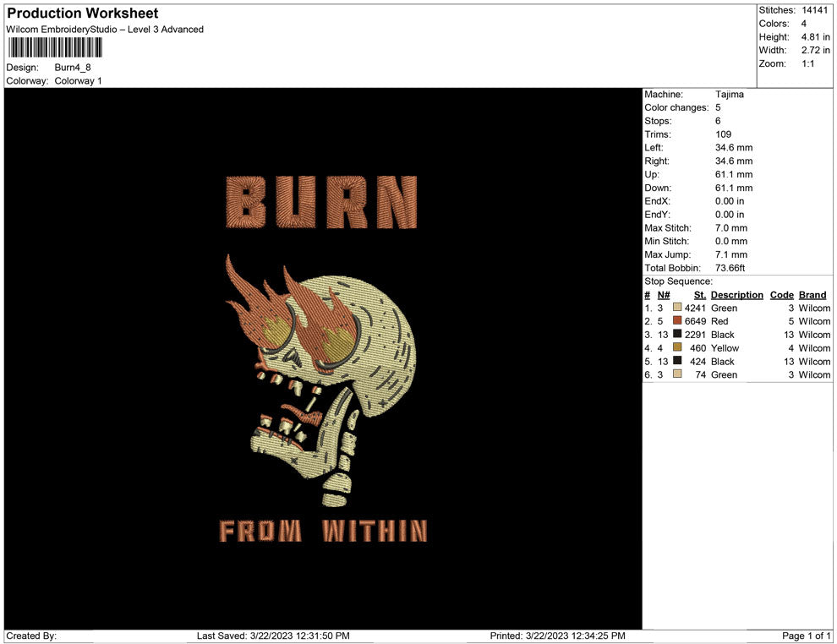Click the 'Colors:' label in the header

click(x=774, y=24)
